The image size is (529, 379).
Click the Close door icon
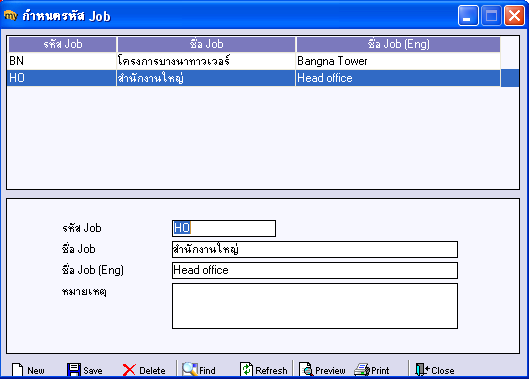click(422, 370)
